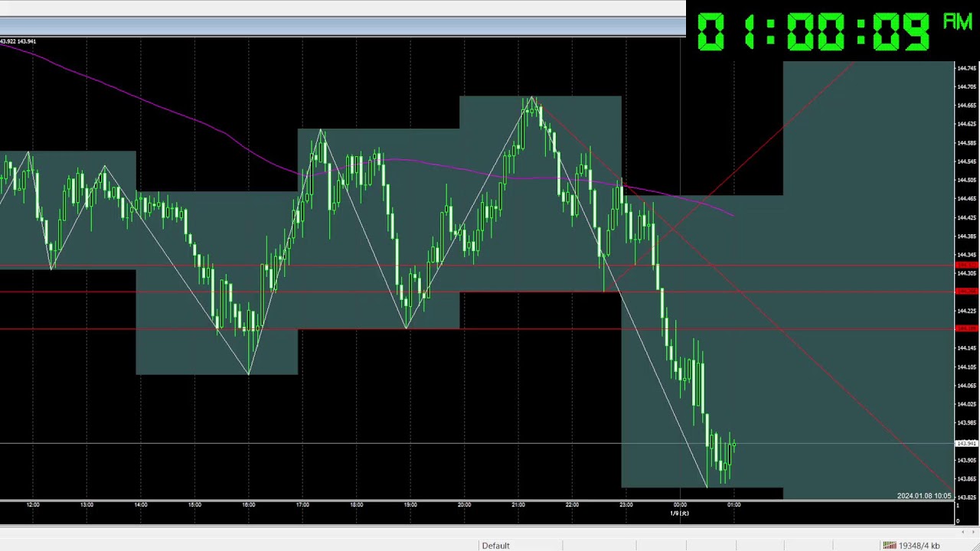The width and height of the screenshot is (980, 551).
Task: Click the 144.745 level on price scale
Action: pyautogui.click(x=966, y=69)
